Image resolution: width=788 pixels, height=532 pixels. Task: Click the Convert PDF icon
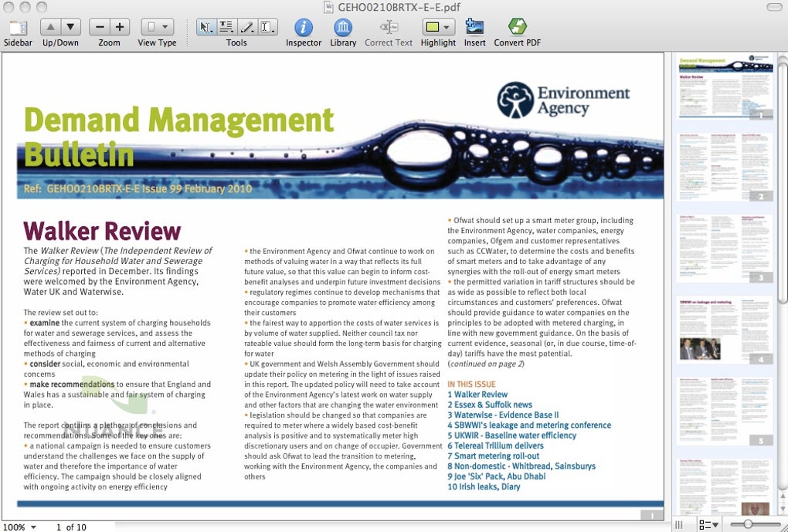pos(517,27)
